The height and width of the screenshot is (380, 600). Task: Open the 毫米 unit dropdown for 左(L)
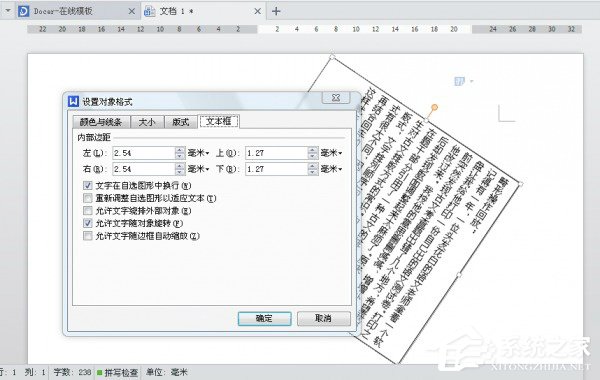[198, 153]
